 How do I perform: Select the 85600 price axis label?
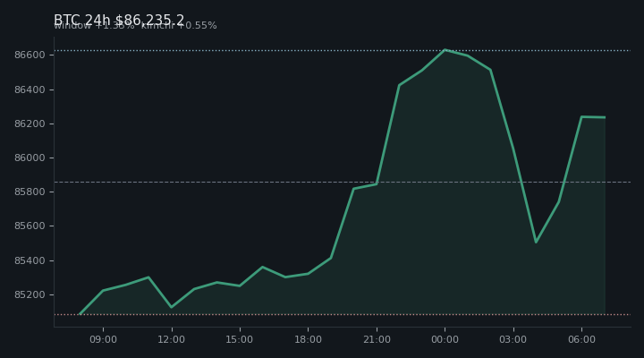click(x=30, y=226)
